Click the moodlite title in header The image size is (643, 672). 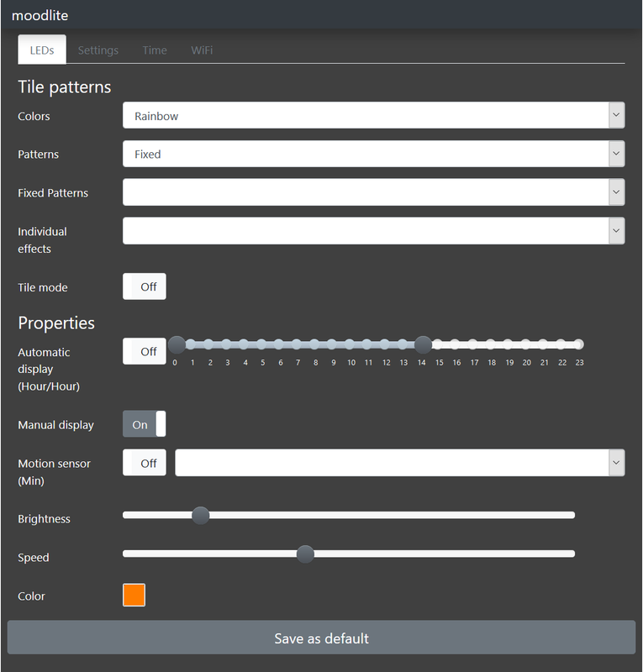click(x=40, y=15)
